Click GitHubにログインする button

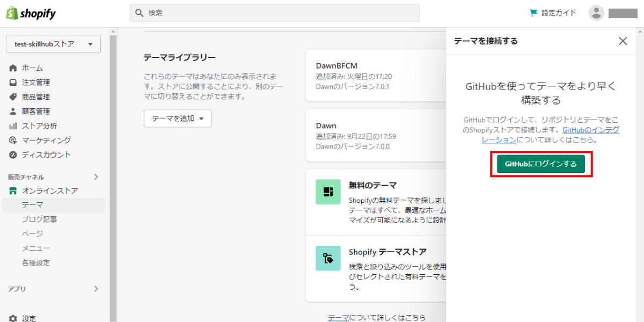pyautogui.click(x=541, y=164)
